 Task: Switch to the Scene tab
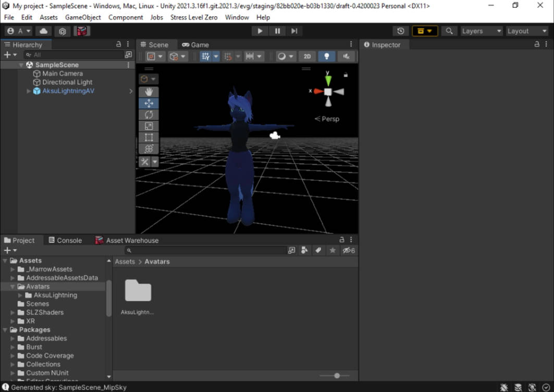(154, 45)
